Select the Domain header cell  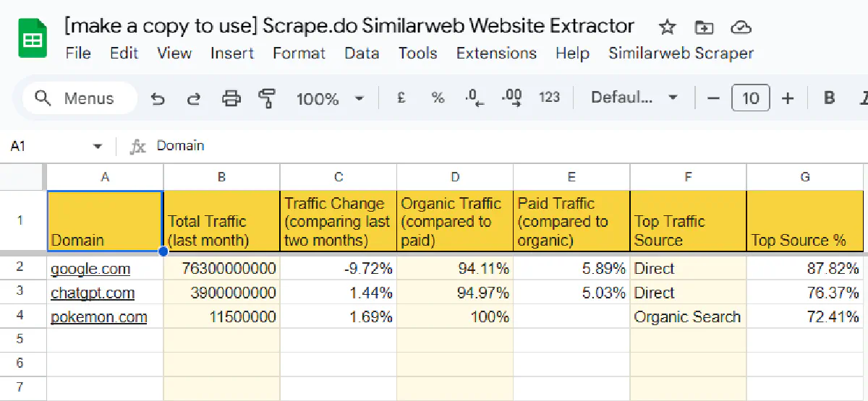[x=106, y=221]
